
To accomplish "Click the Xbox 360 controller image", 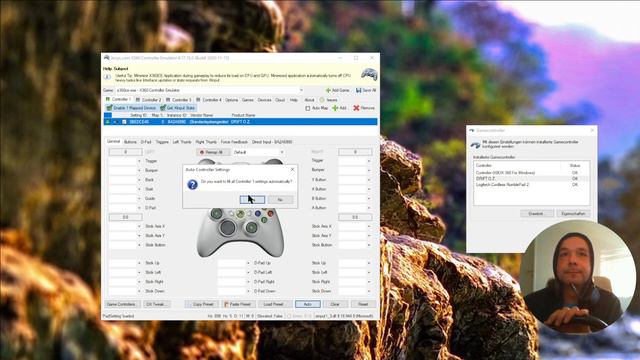I will pos(240,232).
